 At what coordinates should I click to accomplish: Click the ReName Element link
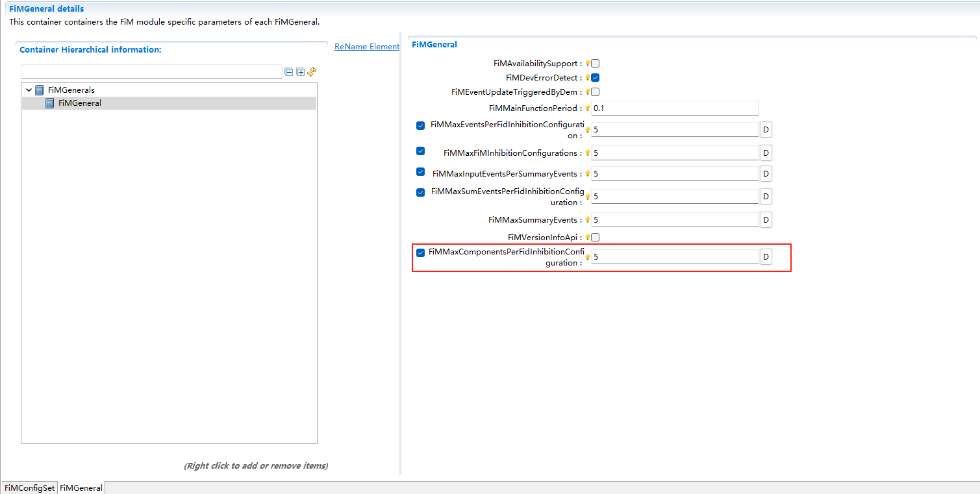[366, 46]
